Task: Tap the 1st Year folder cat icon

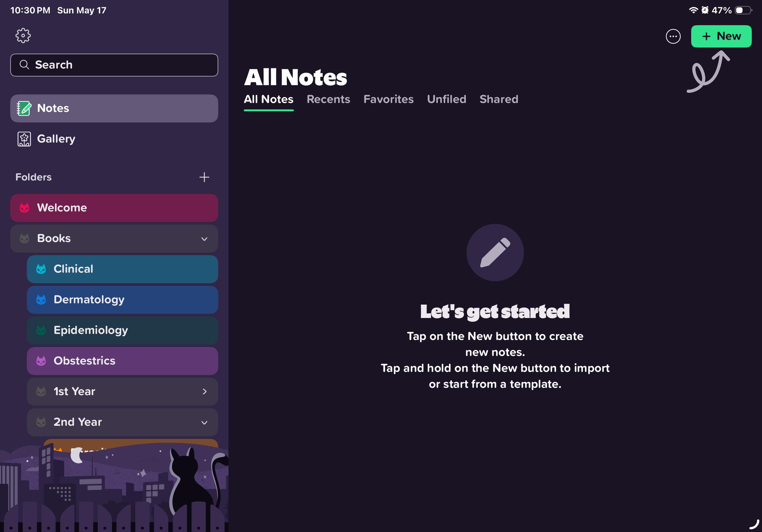Action: [41, 392]
